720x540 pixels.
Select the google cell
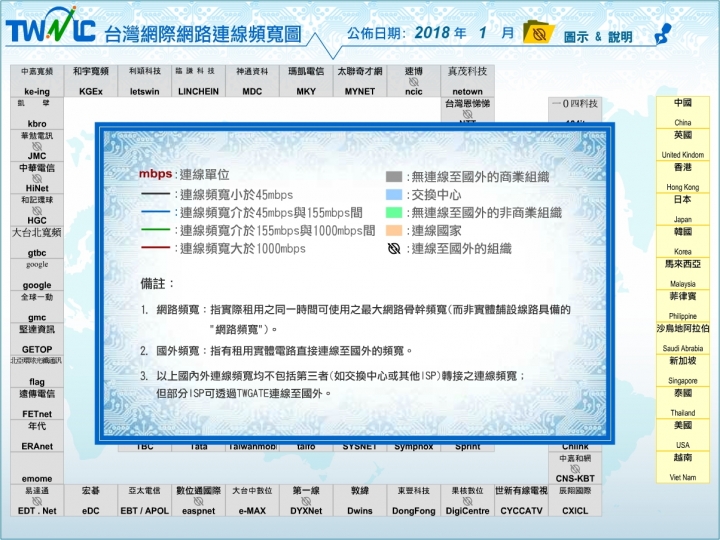(x=37, y=275)
